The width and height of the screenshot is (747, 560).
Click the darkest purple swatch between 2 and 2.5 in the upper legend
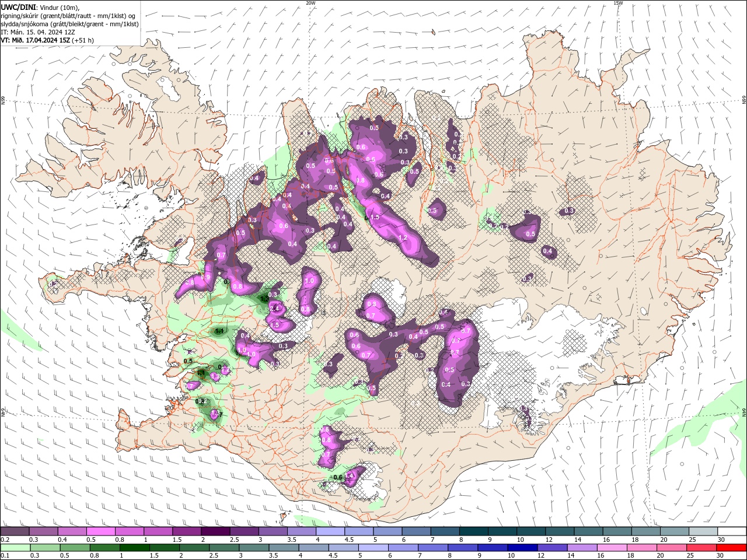[x=215, y=531]
